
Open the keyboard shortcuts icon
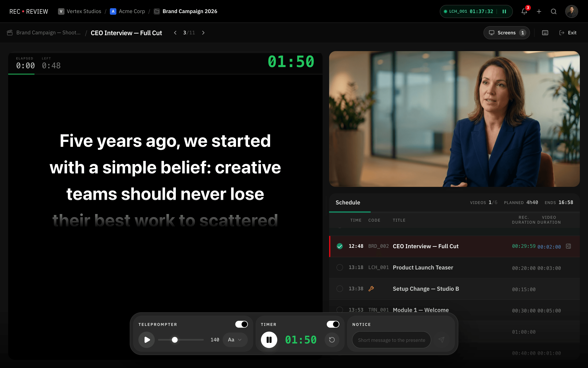pos(545,33)
